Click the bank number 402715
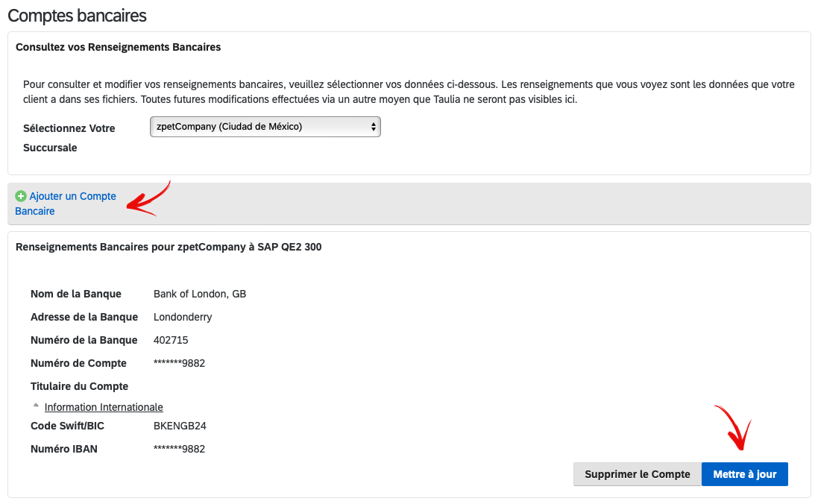 pyautogui.click(x=171, y=340)
